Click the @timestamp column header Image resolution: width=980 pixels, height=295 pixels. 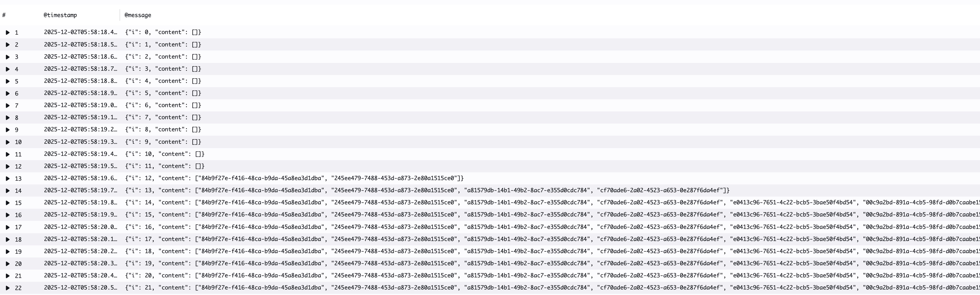point(60,15)
